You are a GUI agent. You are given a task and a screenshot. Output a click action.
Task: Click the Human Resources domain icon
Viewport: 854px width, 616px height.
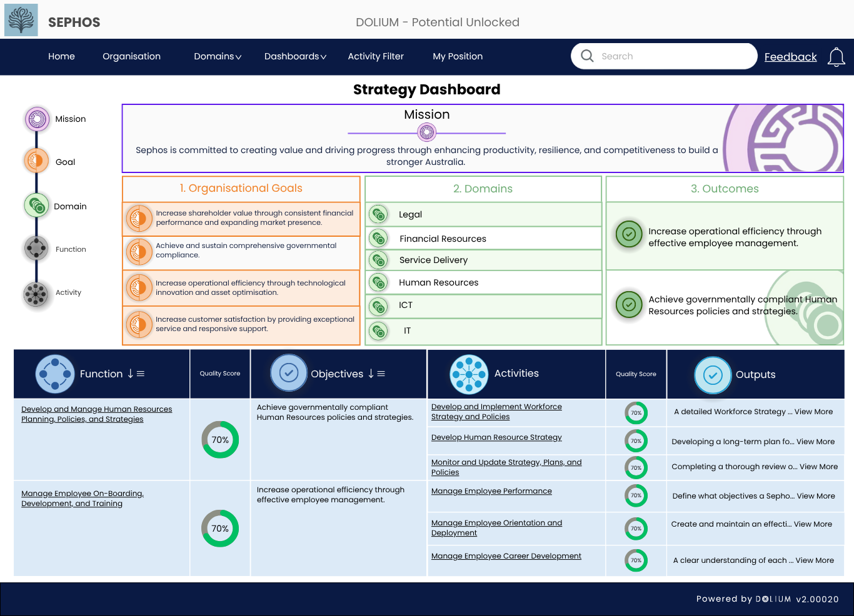coord(378,282)
